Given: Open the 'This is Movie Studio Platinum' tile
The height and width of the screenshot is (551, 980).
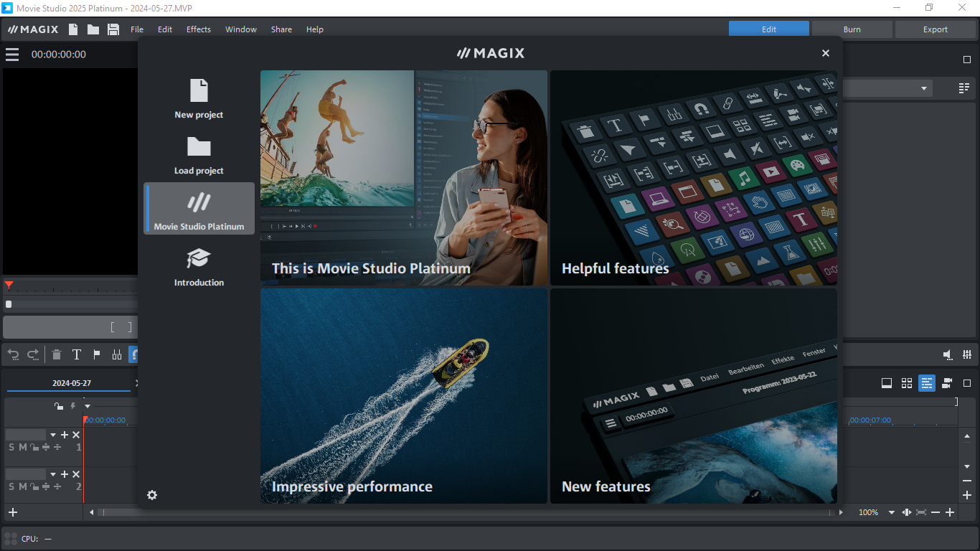Looking at the screenshot, I should pyautogui.click(x=404, y=178).
